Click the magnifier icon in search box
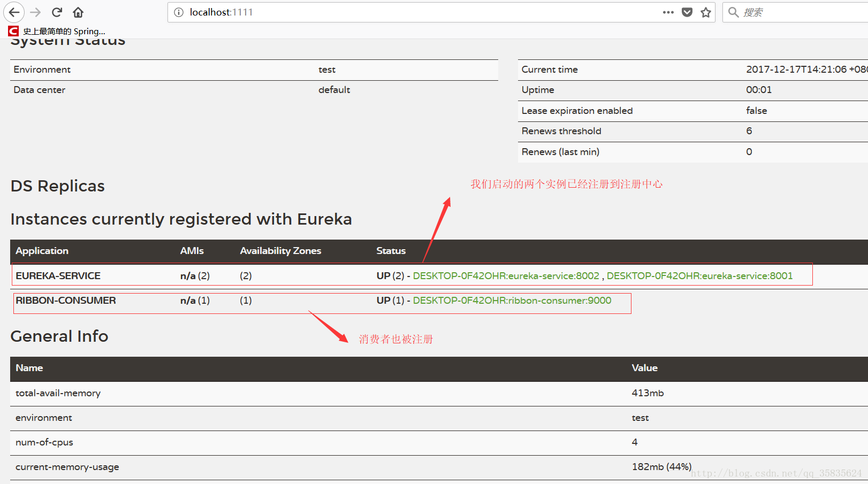Screen dimensions: 868x484 733,12
